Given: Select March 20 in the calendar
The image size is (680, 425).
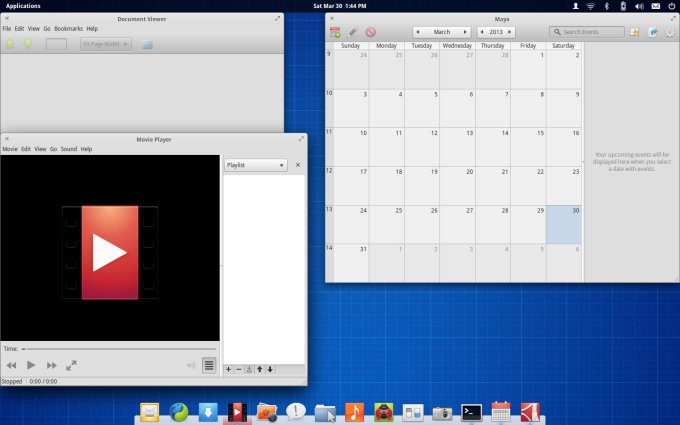Looking at the screenshot, I should pos(458,186).
